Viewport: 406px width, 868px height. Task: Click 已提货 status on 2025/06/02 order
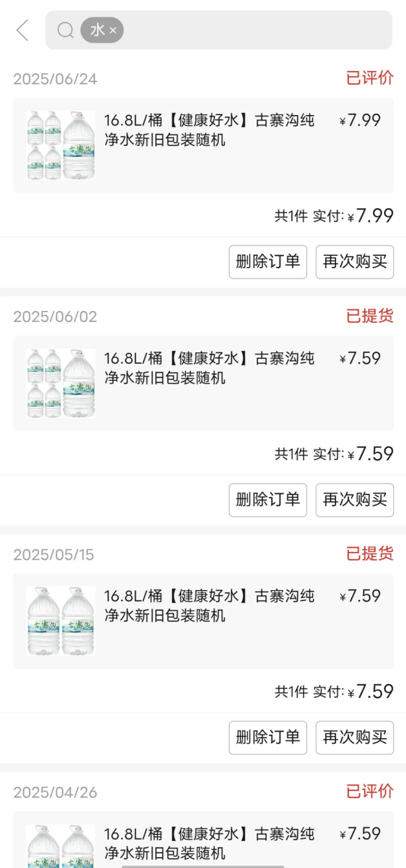click(x=370, y=316)
